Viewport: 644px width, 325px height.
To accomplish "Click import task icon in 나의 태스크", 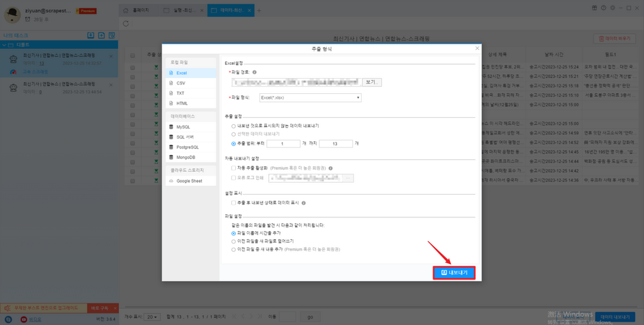I will pyautogui.click(x=91, y=35).
